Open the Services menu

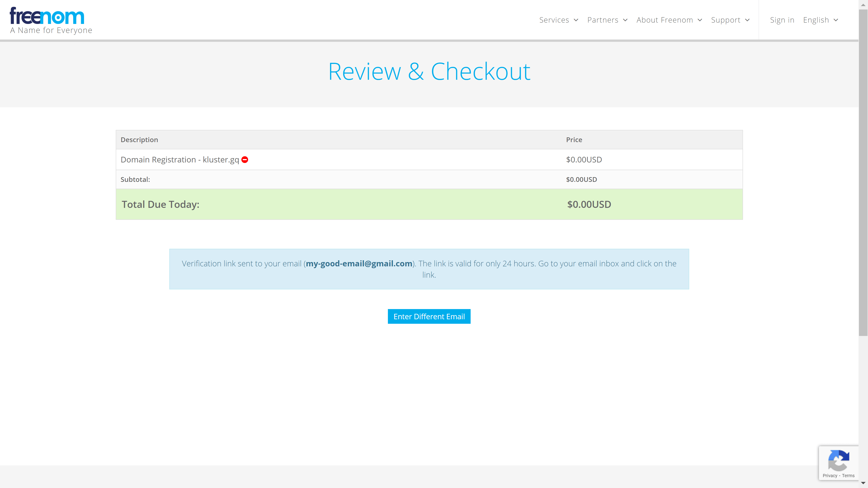point(554,20)
